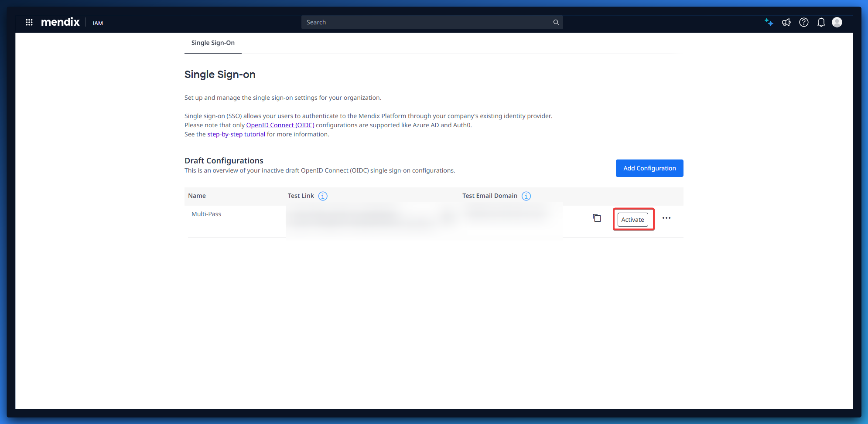Open Multi-Pass more options menu
This screenshot has width=868, height=424.
tap(666, 218)
